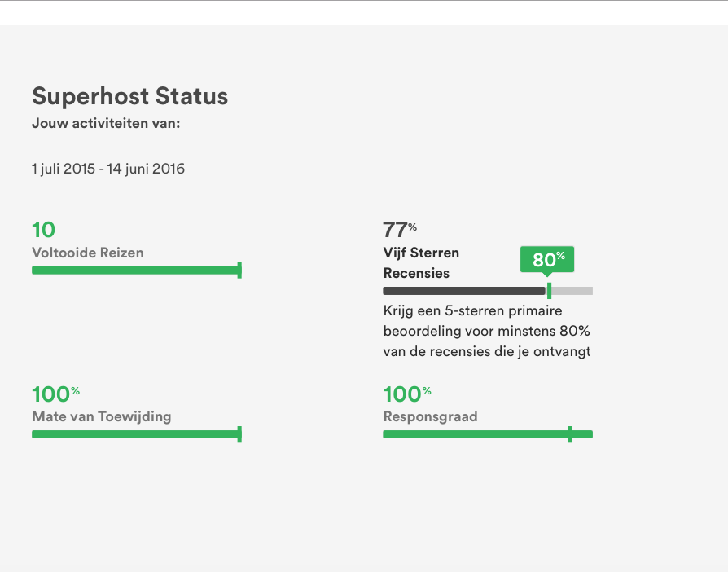Viewport: 728px width, 572px height.
Task: Click the Responsgraad label
Action: pos(430,416)
